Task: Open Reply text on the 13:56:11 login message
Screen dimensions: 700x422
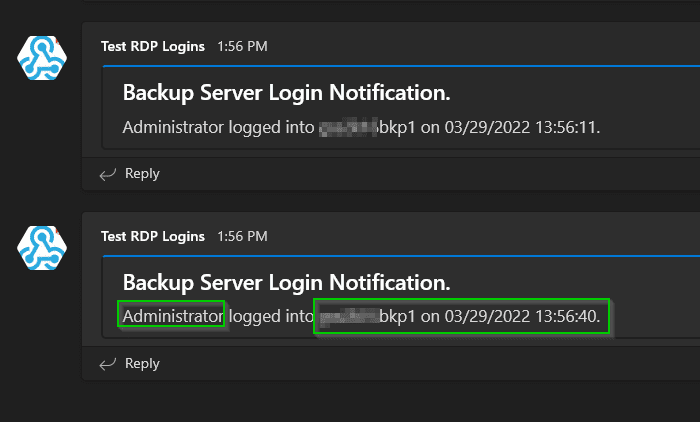Action: (142, 174)
